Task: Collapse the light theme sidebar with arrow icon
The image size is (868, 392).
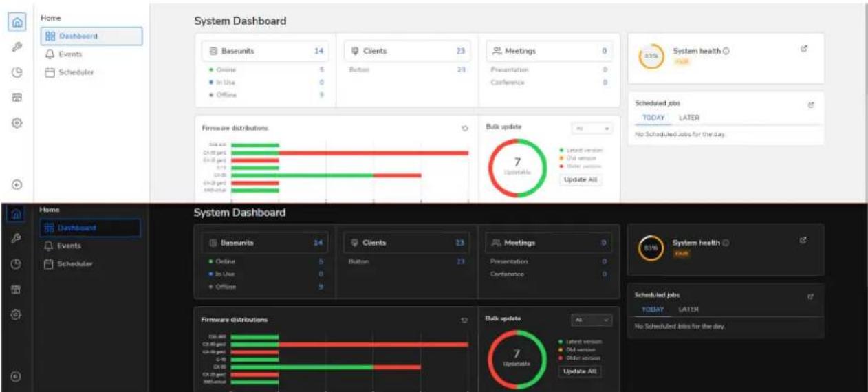Action: point(17,184)
